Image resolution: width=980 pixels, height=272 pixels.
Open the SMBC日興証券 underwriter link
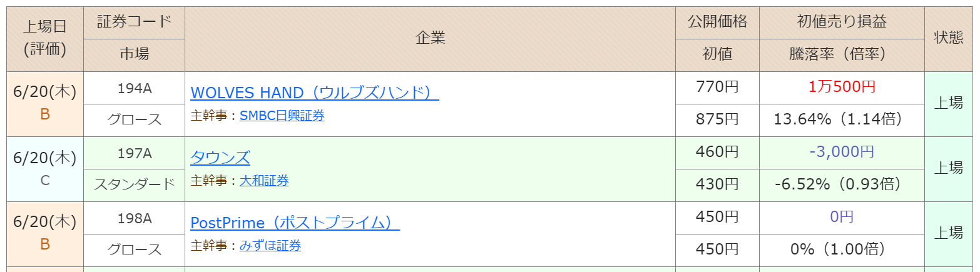point(282,115)
